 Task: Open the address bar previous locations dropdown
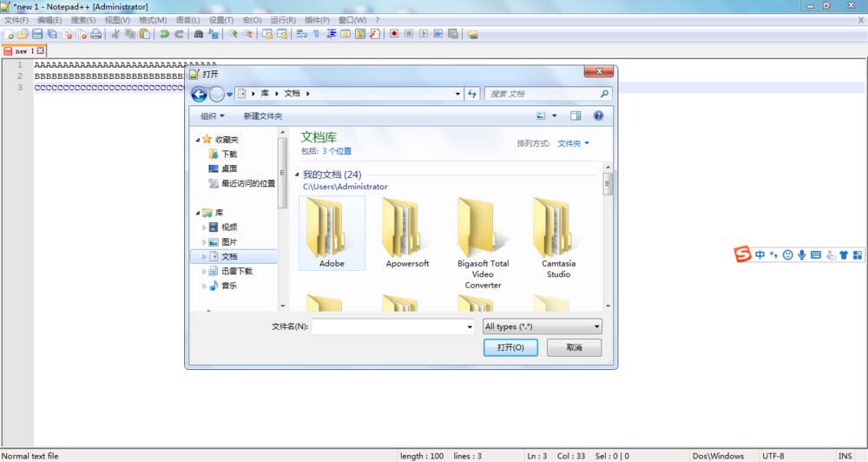click(x=457, y=94)
